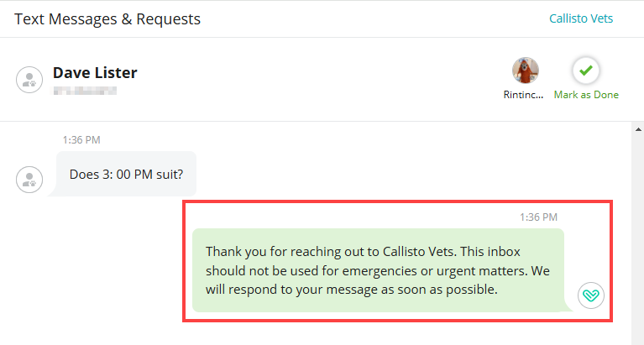The height and width of the screenshot is (345, 644).
Task: Click the vertical scrollbar track
Action: coord(637,235)
